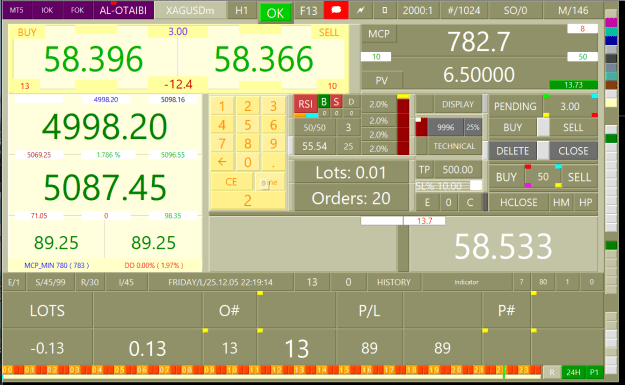Click the 2000:1 leverage field
Image resolution: width=625 pixels, height=385 pixels.
(417, 10)
